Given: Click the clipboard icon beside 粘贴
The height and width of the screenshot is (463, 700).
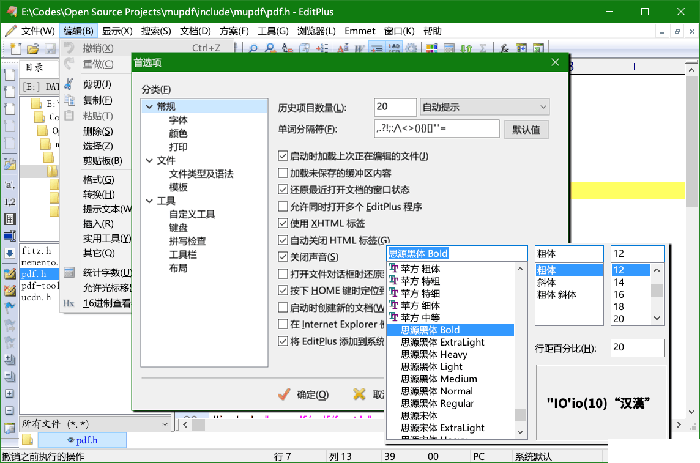Looking at the screenshot, I should point(69,116).
